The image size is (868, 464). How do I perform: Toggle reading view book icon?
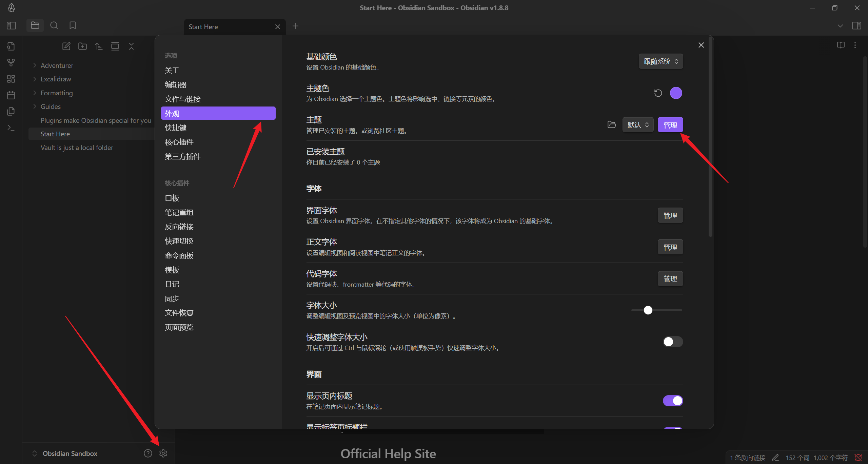(x=841, y=45)
